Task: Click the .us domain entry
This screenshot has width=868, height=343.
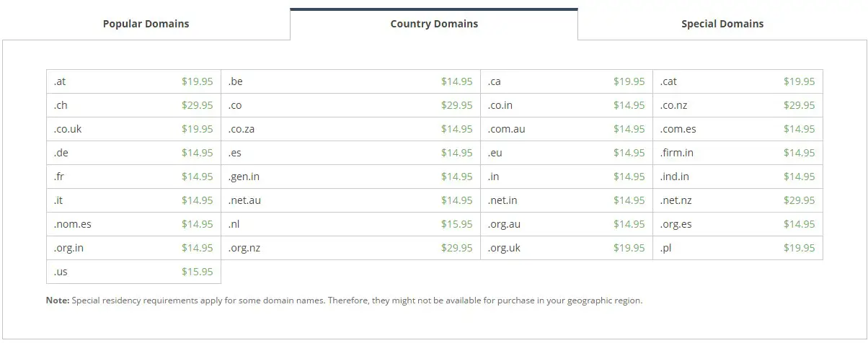Action: point(133,272)
